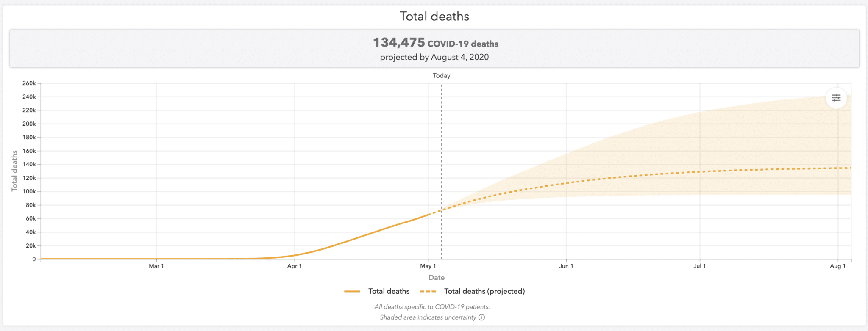Click the May 1 date axis label
The height and width of the screenshot is (331, 868).
coord(428,266)
